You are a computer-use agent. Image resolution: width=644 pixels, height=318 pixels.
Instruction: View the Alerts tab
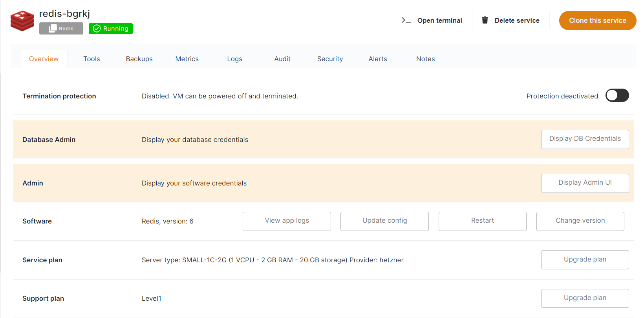click(378, 59)
